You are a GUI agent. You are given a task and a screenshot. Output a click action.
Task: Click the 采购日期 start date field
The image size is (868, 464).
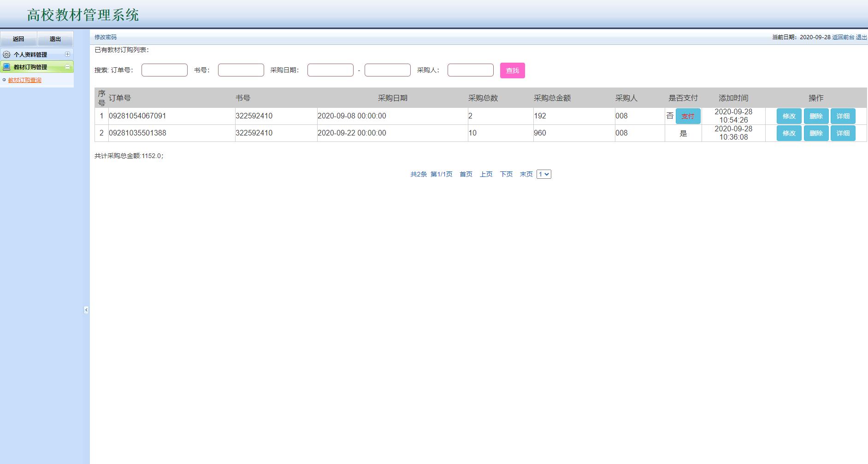[x=330, y=70]
